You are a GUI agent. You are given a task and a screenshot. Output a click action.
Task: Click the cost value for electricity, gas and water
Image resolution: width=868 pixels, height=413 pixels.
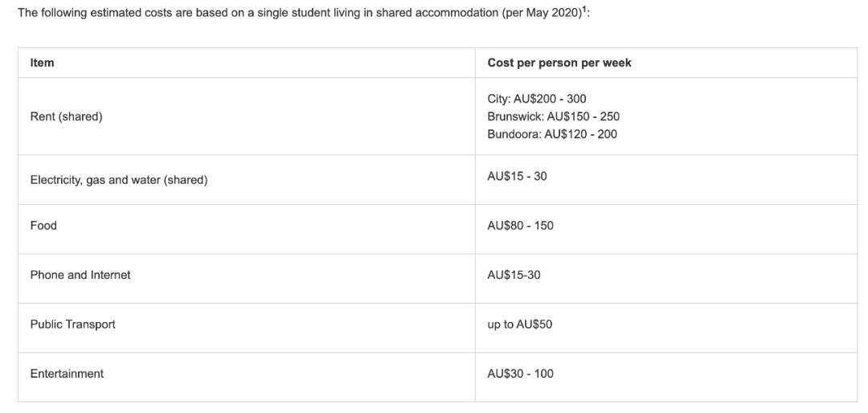[517, 176]
